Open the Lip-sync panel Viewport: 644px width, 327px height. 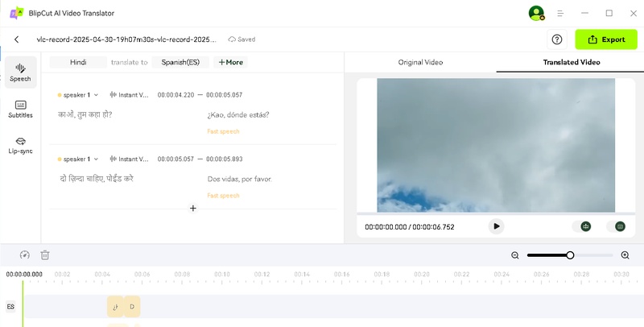[x=20, y=145]
